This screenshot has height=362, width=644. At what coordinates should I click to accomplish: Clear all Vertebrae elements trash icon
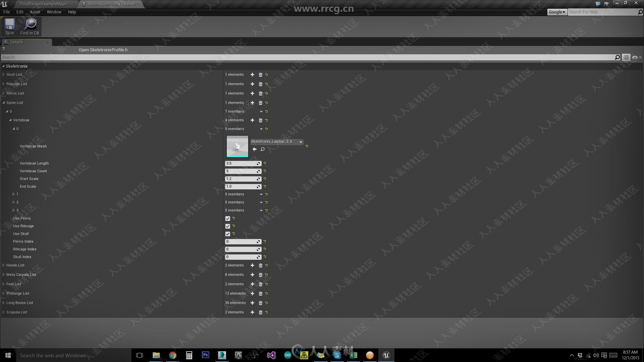(x=260, y=120)
